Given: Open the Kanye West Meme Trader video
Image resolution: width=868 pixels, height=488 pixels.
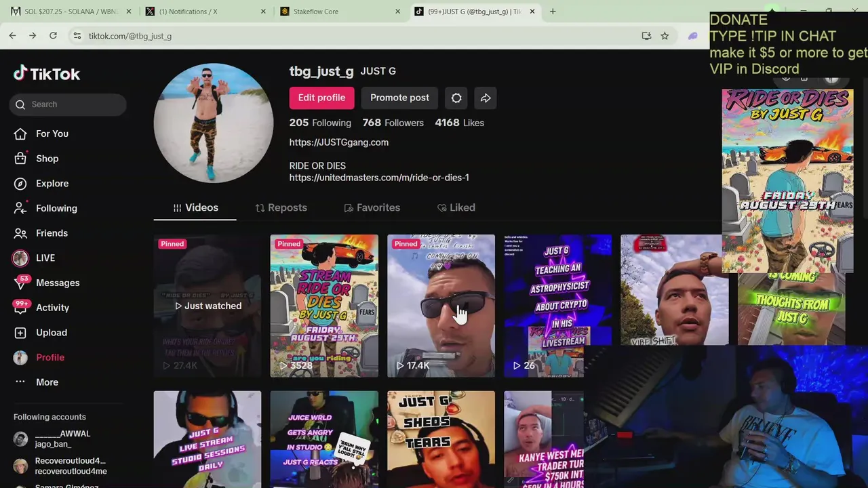Looking at the screenshot, I should (544, 439).
